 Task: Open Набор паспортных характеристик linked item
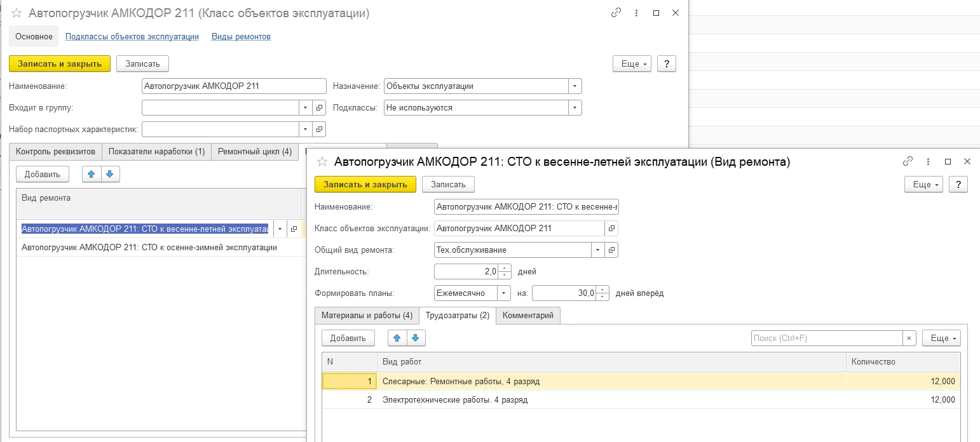[x=319, y=130]
